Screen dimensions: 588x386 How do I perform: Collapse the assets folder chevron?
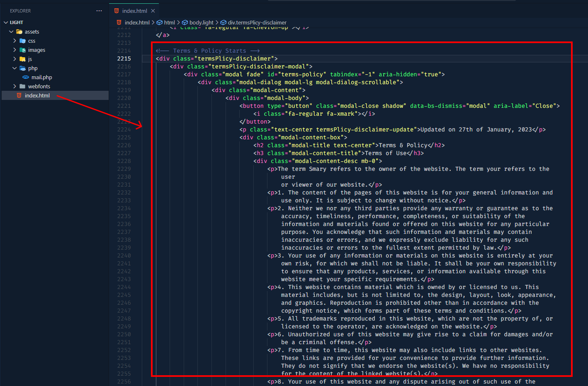11,32
